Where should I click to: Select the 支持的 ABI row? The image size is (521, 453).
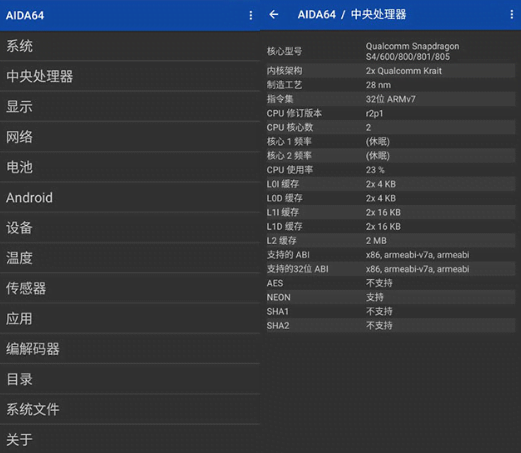pyautogui.click(x=390, y=255)
